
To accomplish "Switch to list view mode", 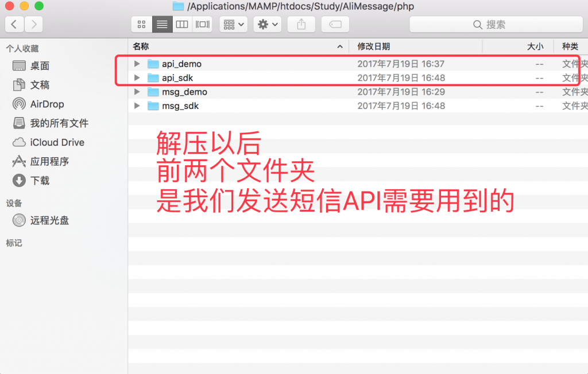I will (162, 24).
